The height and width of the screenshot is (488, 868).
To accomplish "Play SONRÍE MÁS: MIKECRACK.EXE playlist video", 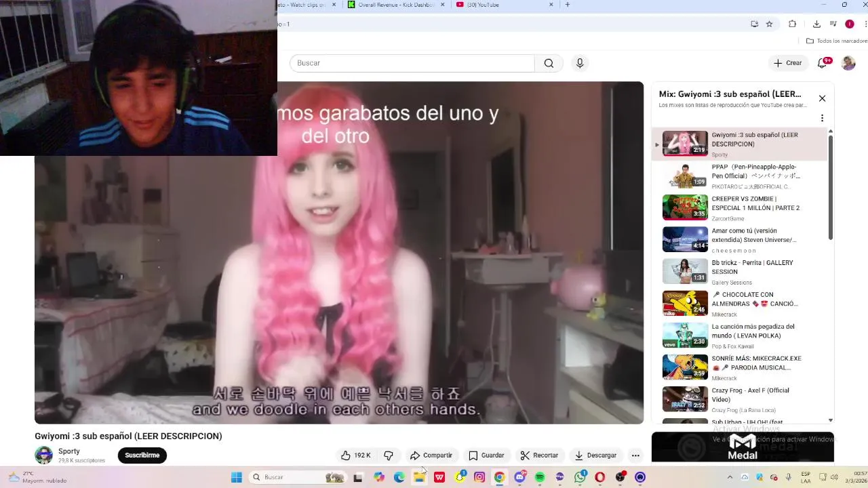I will coord(739,367).
